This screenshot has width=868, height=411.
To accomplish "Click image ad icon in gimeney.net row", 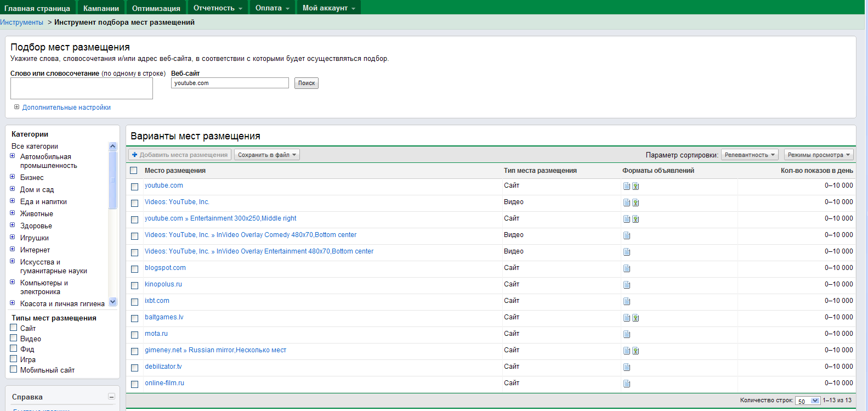I will pos(636,351).
